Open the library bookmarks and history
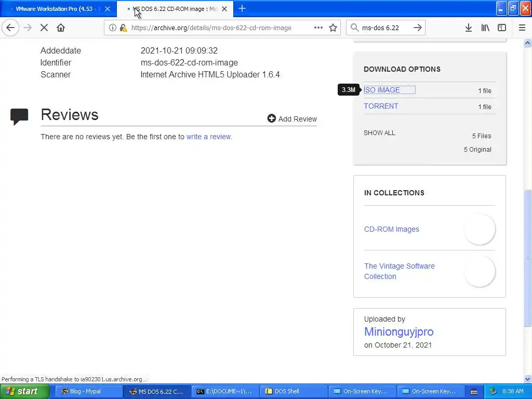The height and width of the screenshot is (399, 532). [x=485, y=28]
